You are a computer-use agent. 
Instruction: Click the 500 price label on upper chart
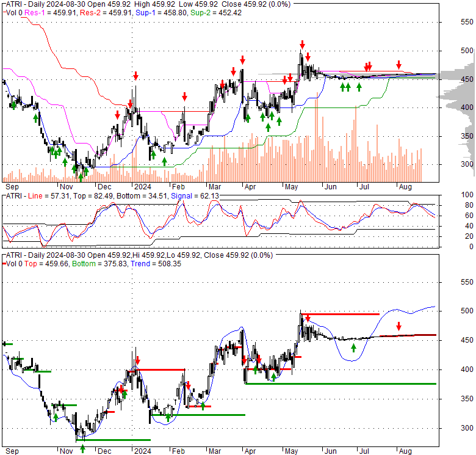point(467,51)
